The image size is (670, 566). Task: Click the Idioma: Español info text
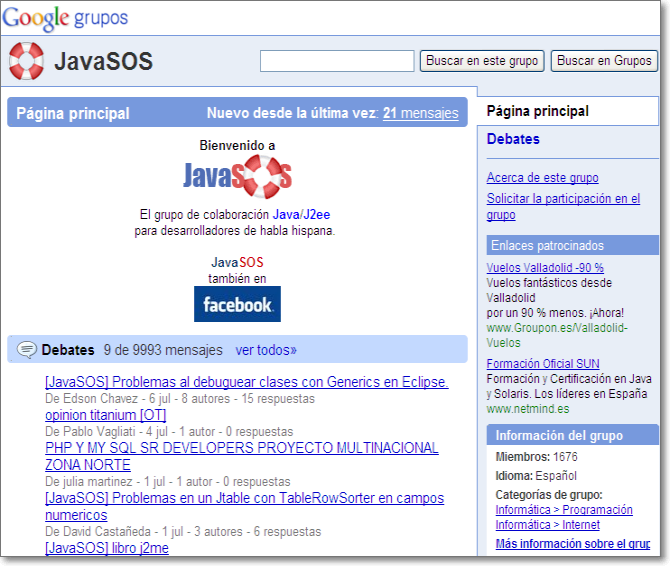(536, 475)
